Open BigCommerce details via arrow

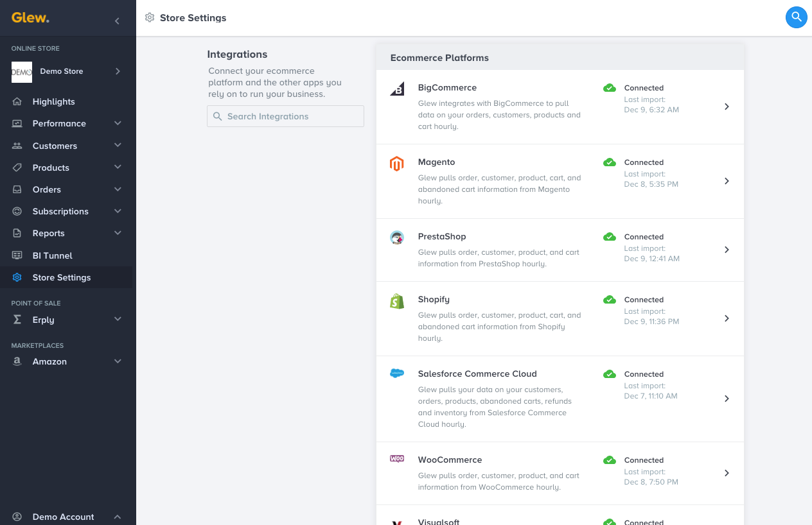click(x=727, y=107)
